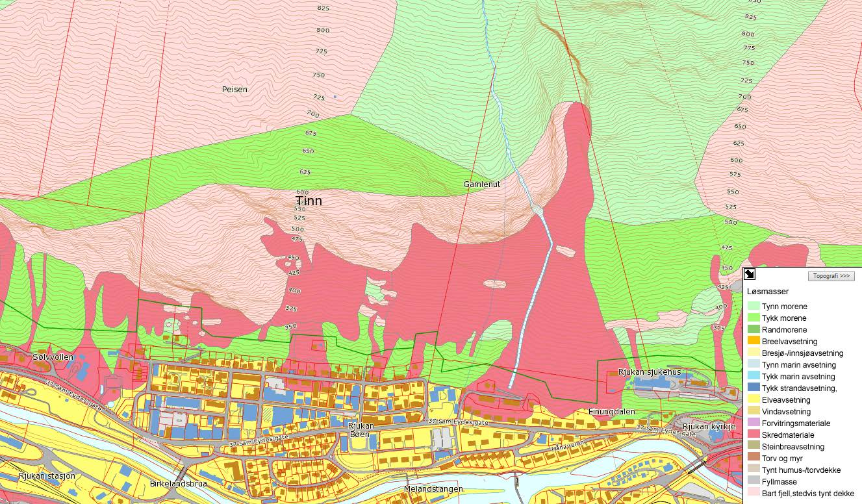
Task: Pick the Breelvavsetning orange swatch
Action: click(753, 342)
